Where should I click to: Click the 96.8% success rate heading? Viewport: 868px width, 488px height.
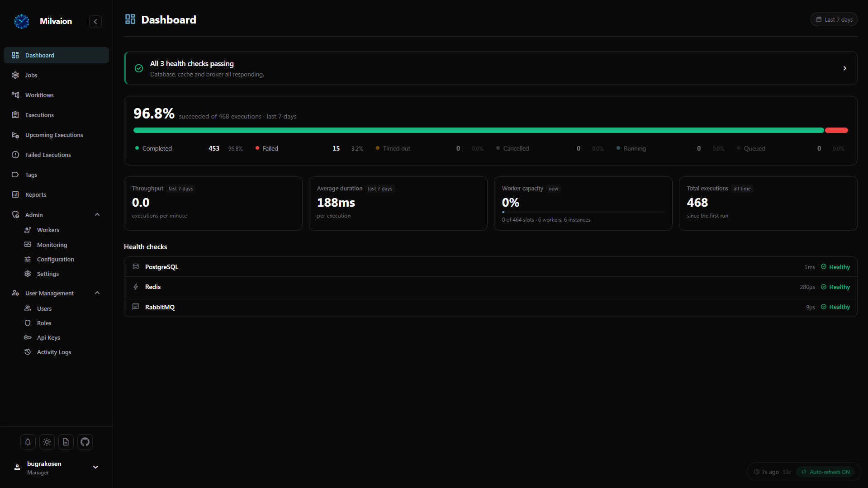(154, 113)
